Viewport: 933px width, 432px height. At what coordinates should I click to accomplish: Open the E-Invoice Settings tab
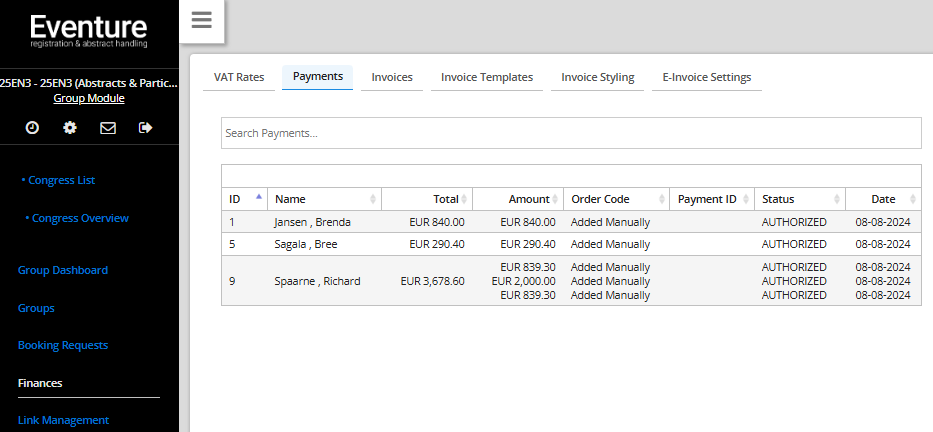(x=706, y=77)
